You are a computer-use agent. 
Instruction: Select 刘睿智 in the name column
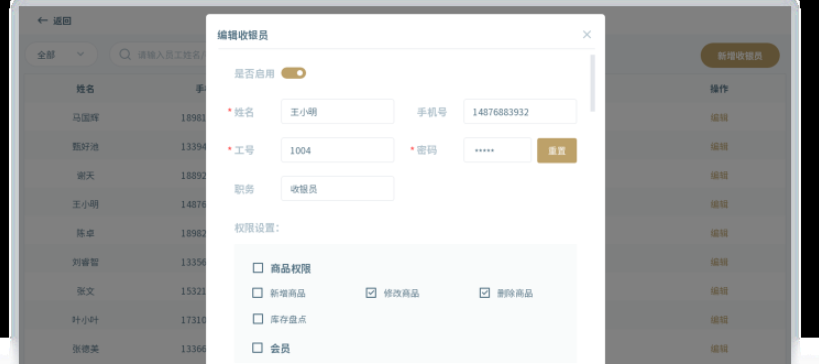(x=86, y=262)
